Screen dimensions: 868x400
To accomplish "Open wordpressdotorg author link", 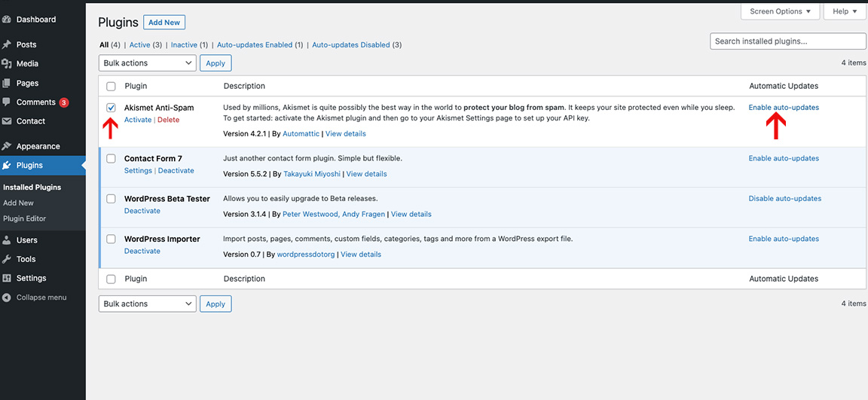I will 306,255.
